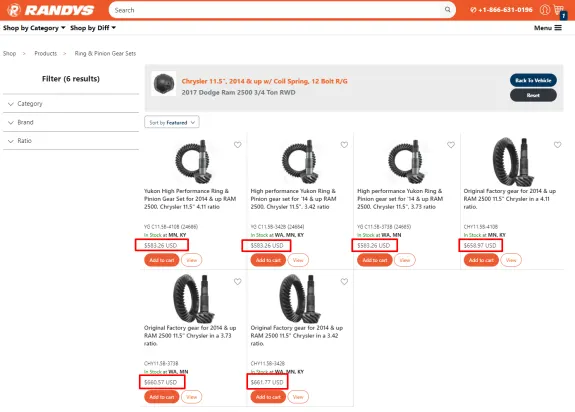This screenshot has height=412, width=575.
Task: Open Original factory 4.11 product image
Action: point(513,162)
